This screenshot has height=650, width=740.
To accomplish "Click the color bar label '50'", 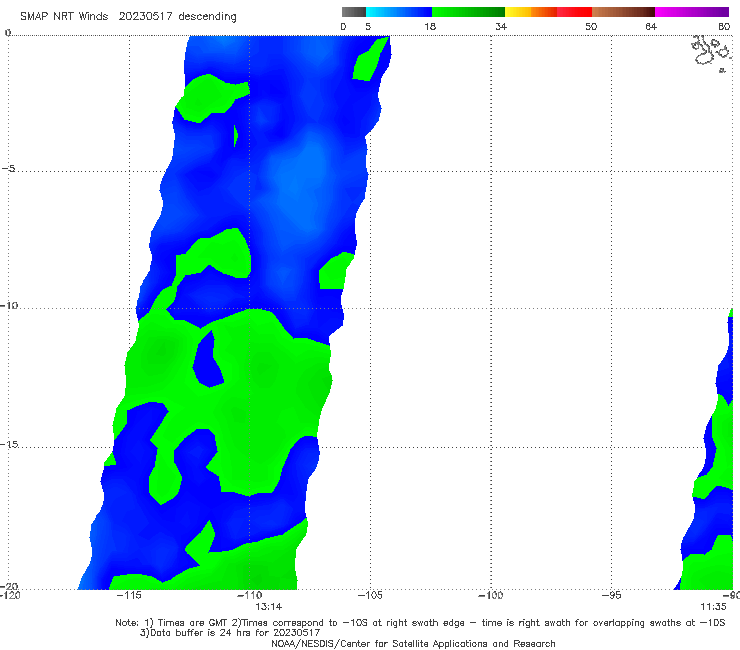I will coord(591,26).
